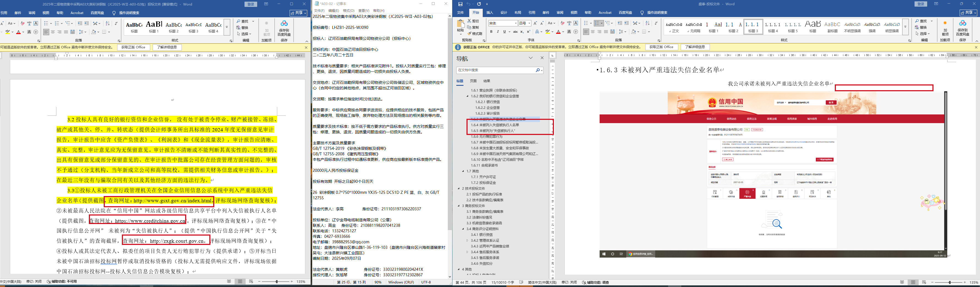Apply red font color in left Word ribbon
The width and height of the screenshot is (980, 287).
(x=18, y=32)
